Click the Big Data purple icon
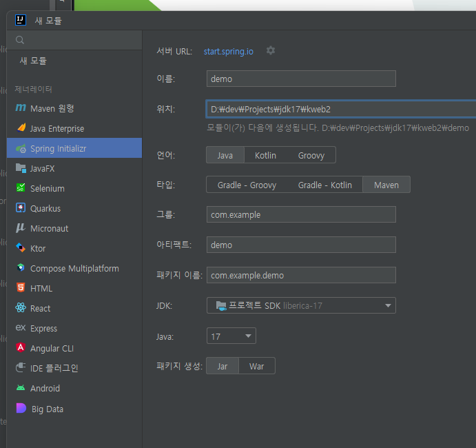The width and height of the screenshot is (476, 448). [21, 408]
